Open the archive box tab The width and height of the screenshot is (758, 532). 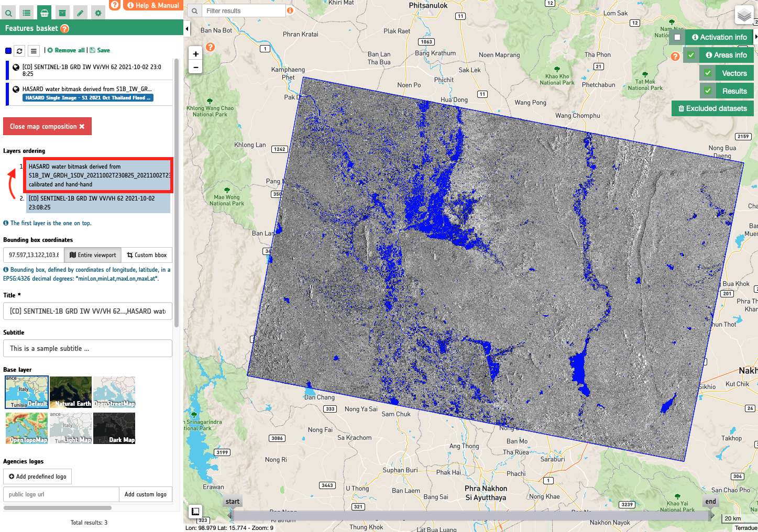click(x=62, y=13)
